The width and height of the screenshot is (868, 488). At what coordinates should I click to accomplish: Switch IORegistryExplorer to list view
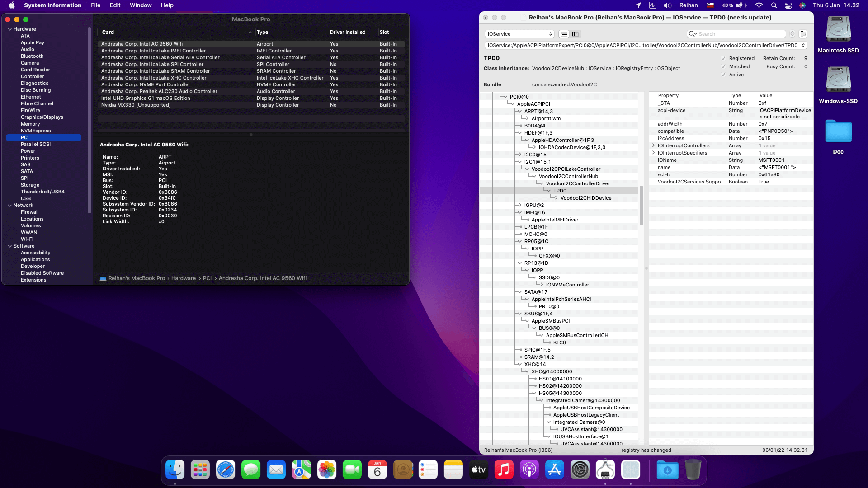564,34
